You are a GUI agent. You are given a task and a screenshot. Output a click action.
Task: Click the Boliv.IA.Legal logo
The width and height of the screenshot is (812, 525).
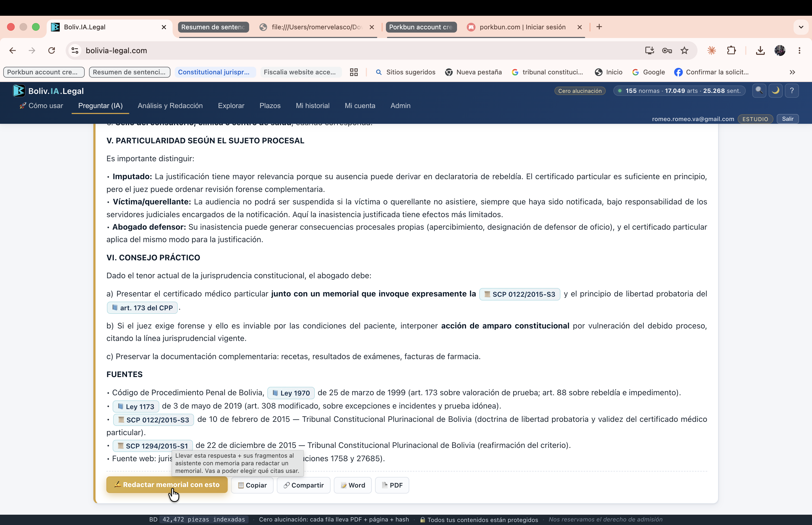pyautogui.click(x=48, y=91)
